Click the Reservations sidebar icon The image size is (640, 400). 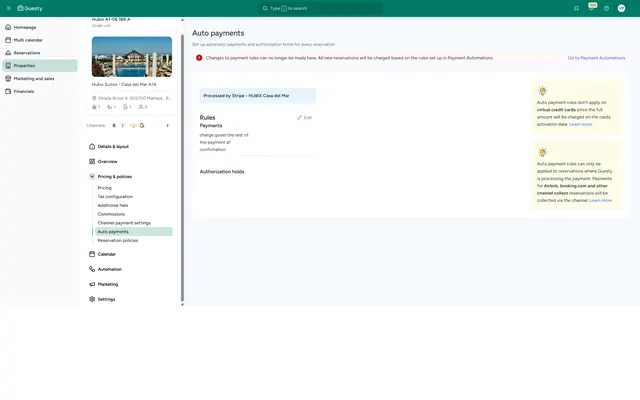8,53
